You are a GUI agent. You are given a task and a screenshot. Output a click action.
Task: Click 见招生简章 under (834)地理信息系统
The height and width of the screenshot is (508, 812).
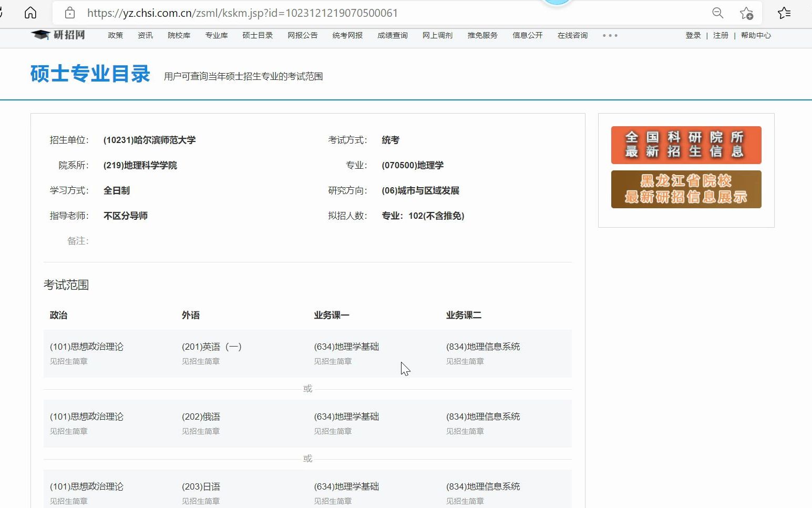(465, 361)
